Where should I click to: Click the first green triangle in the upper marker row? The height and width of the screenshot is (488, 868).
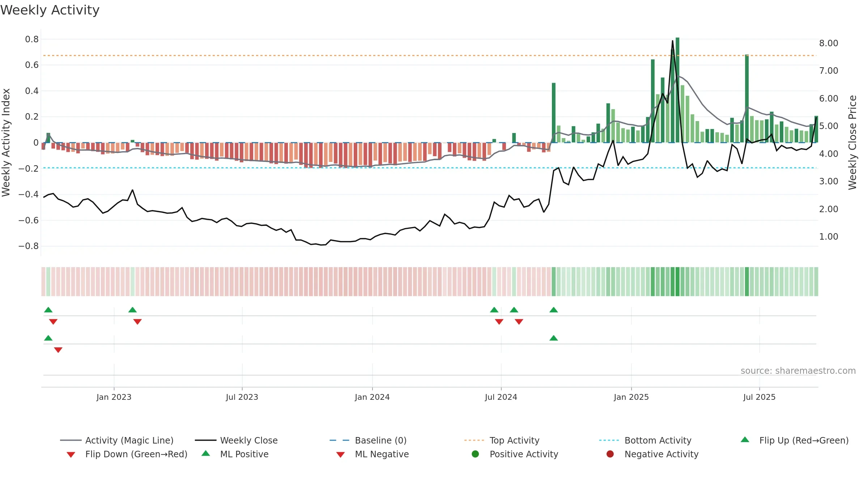pyautogui.click(x=48, y=310)
